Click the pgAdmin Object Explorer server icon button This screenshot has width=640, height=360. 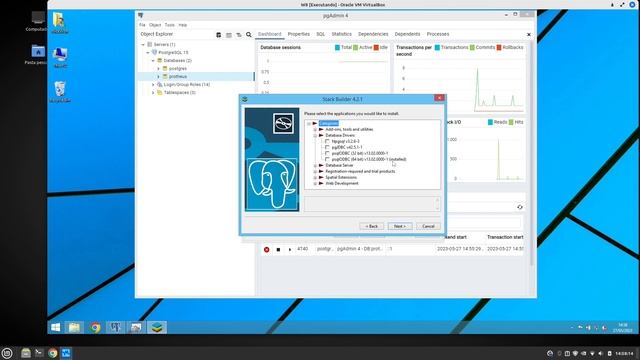point(219,35)
